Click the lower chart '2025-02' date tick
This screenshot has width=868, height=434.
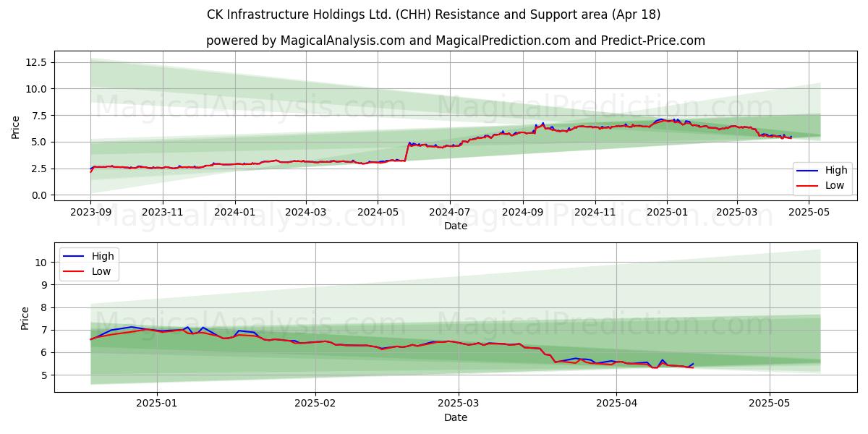pyautogui.click(x=316, y=404)
